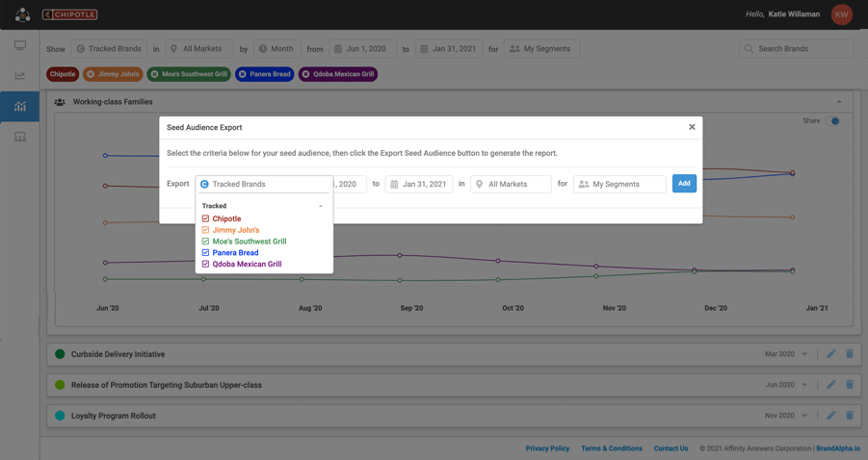Uncheck the Panera Bread checkbox
868x460 pixels.
205,253
